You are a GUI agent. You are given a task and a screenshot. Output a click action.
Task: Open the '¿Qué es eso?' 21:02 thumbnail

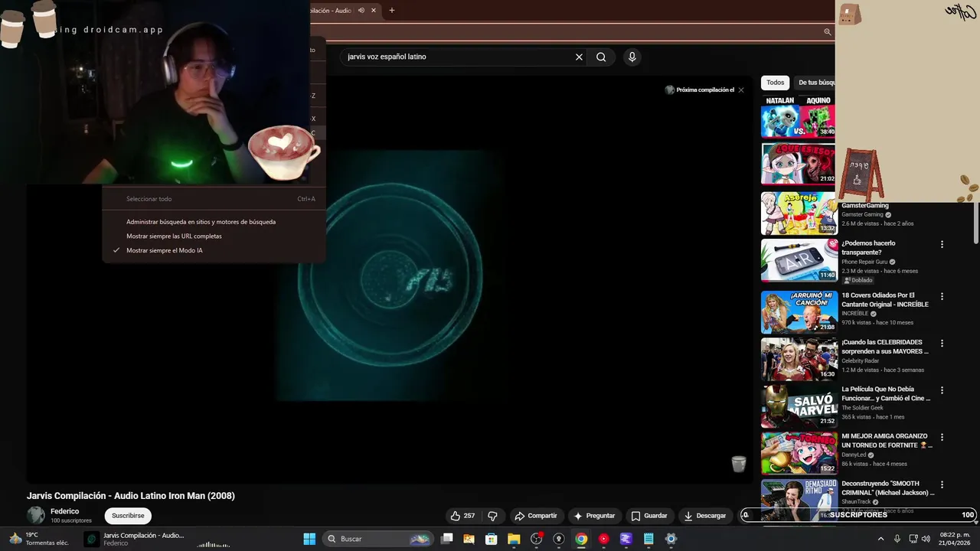(798, 163)
